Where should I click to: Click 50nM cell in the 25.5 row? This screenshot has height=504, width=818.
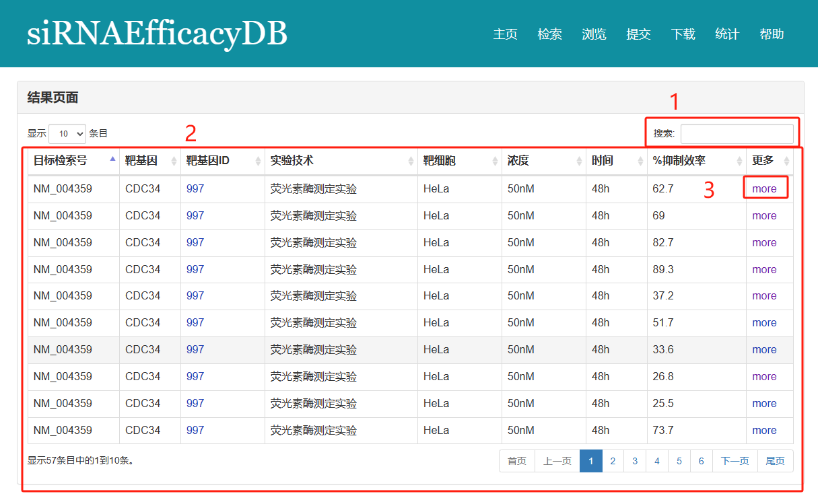(x=521, y=404)
